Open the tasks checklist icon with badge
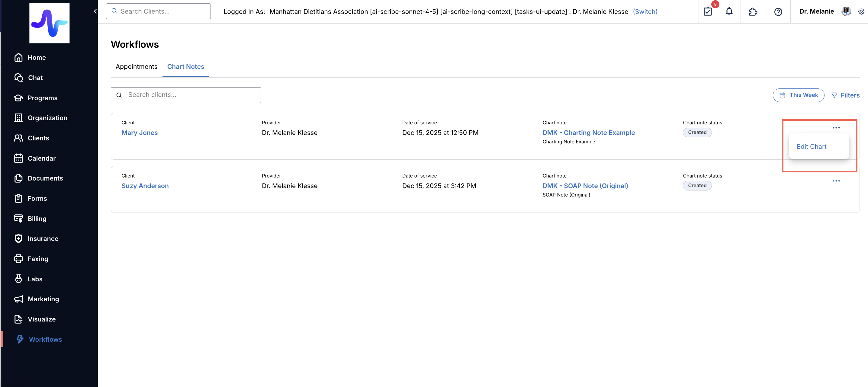868x387 pixels. [708, 11]
